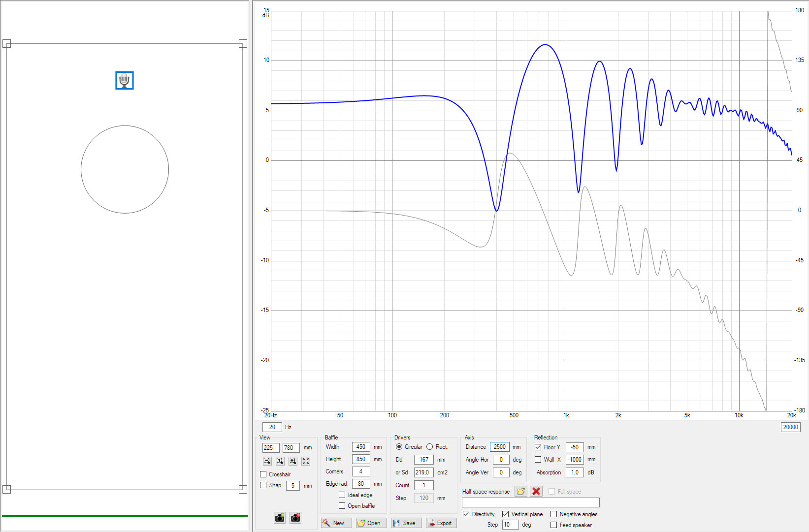The height and width of the screenshot is (532, 809).
Task: Enable Wall X reflection
Action: click(x=538, y=460)
